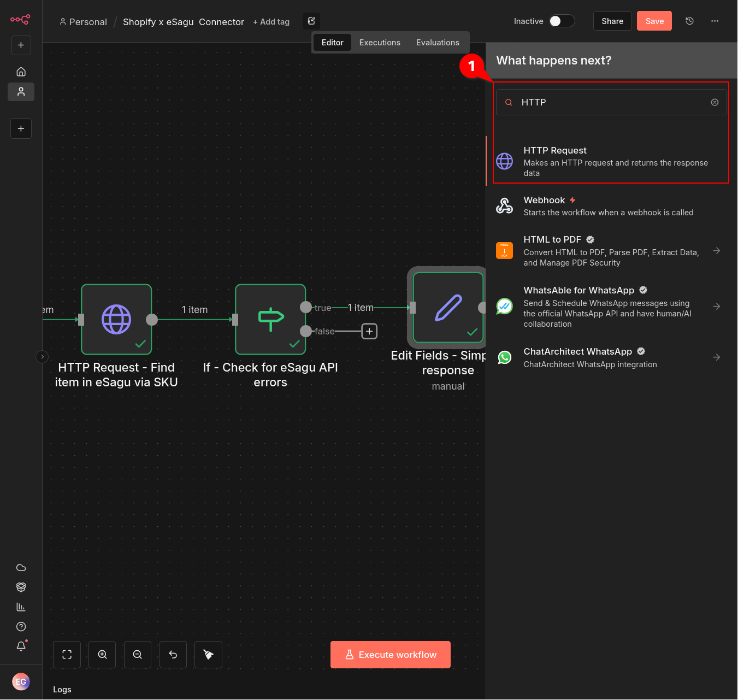Select the HTML to PDF result
Image resolution: width=738 pixels, height=700 pixels.
click(x=611, y=251)
